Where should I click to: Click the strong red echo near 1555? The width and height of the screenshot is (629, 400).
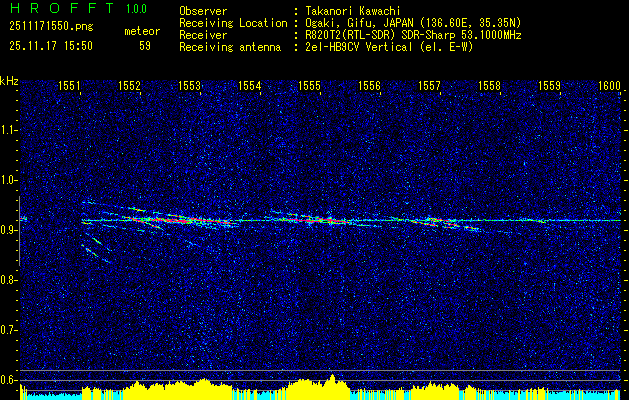point(317,219)
